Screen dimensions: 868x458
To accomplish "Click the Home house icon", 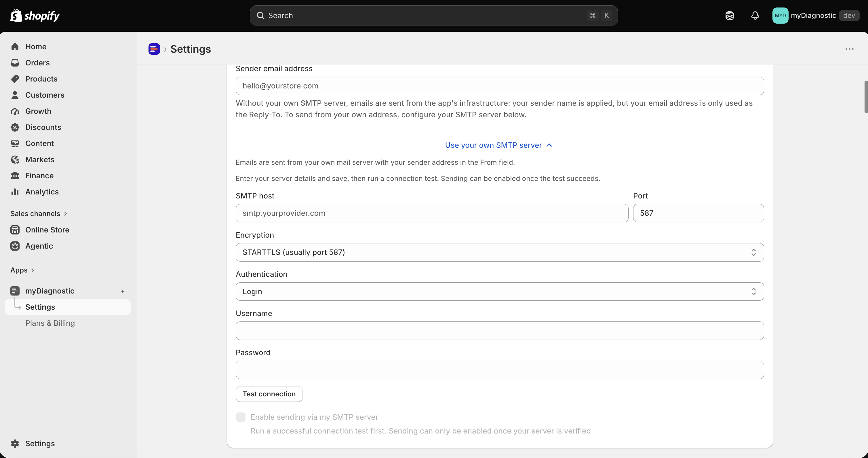I will tap(15, 47).
